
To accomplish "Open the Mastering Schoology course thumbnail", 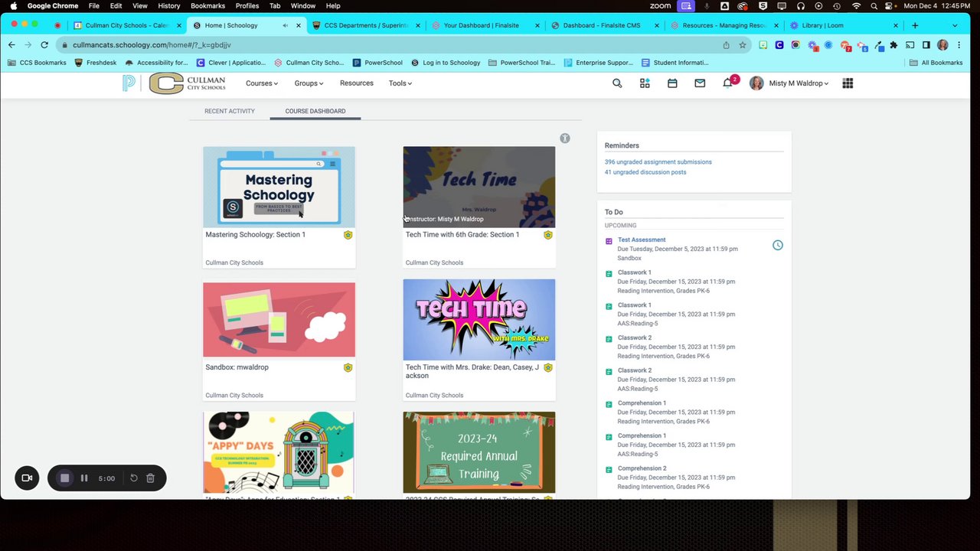I will 279,187.
